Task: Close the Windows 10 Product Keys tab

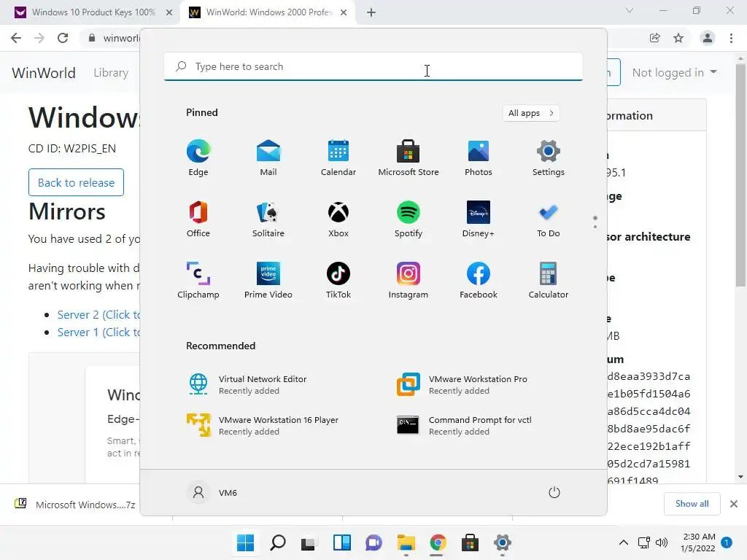Action: pyautogui.click(x=169, y=12)
